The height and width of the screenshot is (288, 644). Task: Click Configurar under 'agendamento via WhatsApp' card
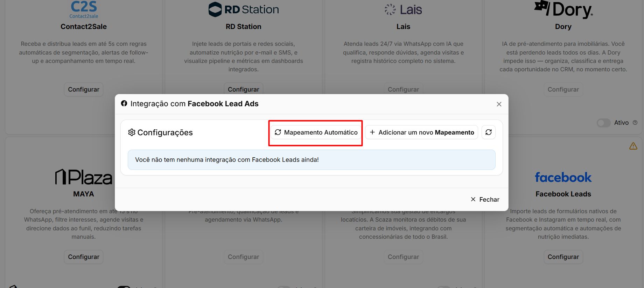(244, 257)
